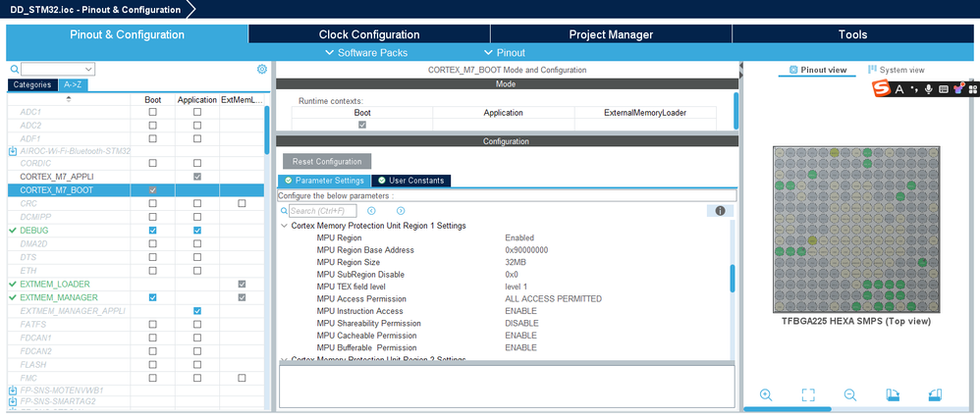Screen dimensions: 980x419
Task: Uncheck EXTMEM_MANAGER_APPLI Application checkbox
Action: pyautogui.click(x=196, y=311)
